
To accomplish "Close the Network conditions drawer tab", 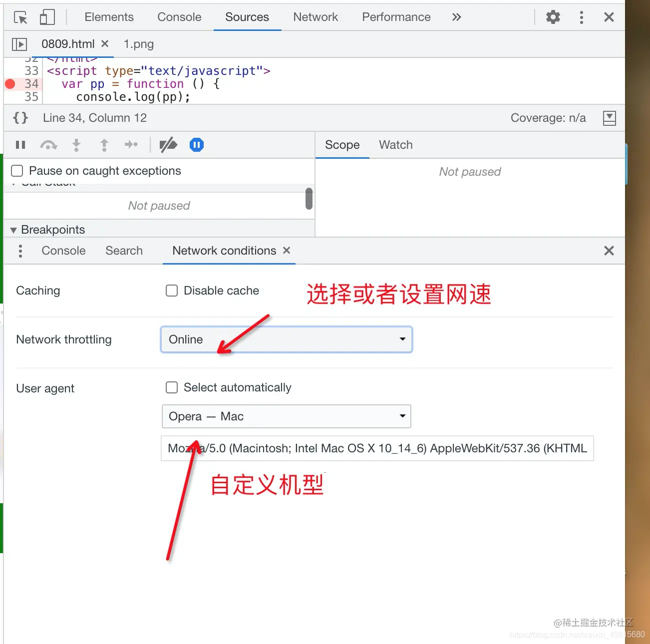I will tap(287, 250).
